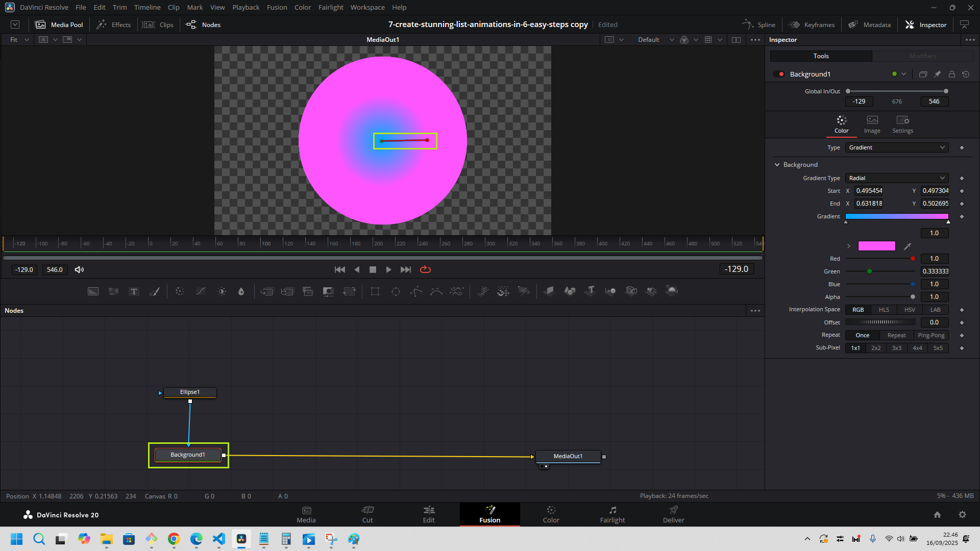Click the gradient color eyedropper picker
The image size is (980, 551).
[x=908, y=246]
